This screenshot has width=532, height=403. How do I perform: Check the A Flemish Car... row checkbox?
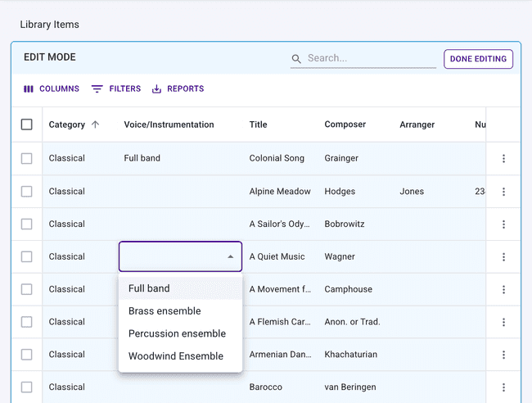pyautogui.click(x=27, y=322)
